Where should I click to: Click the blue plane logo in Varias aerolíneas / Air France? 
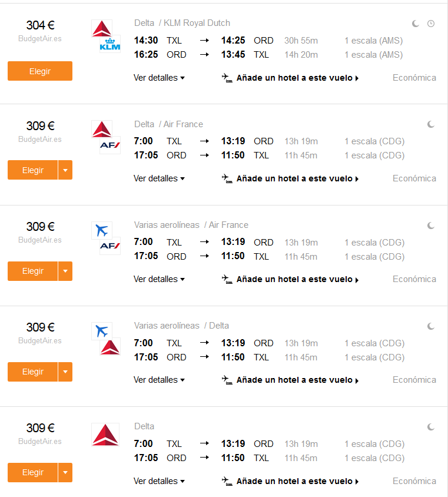102,230
